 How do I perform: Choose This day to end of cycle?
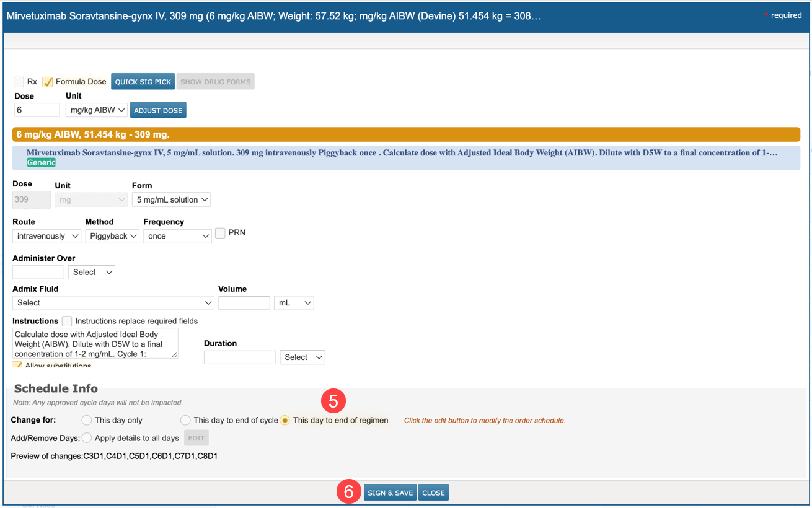pos(185,420)
